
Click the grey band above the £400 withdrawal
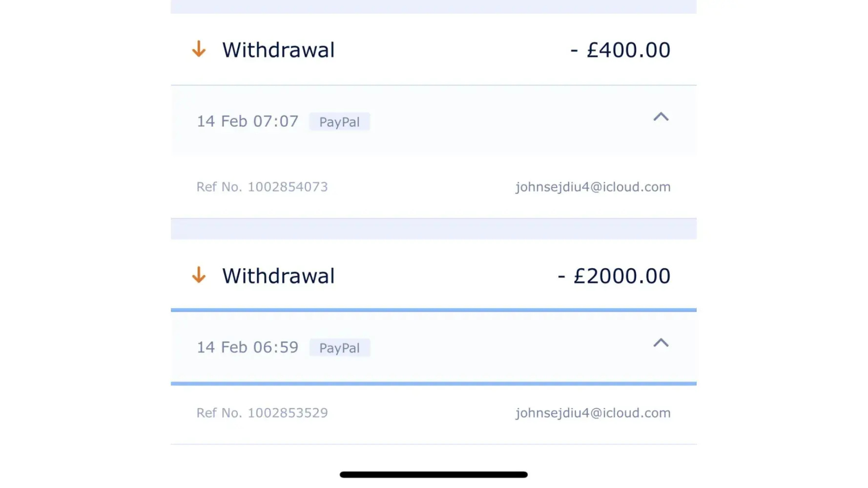(x=434, y=6)
